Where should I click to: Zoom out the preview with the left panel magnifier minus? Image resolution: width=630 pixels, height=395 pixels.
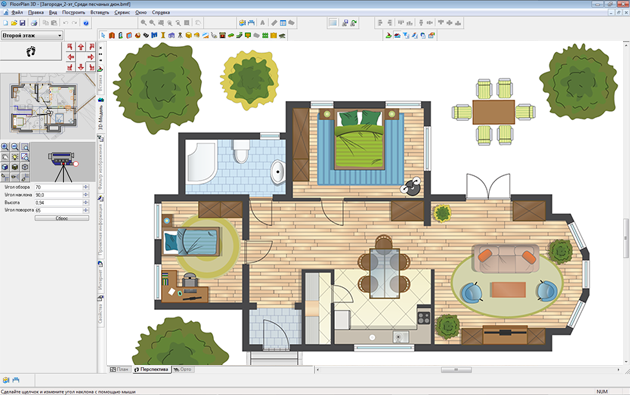coord(15,147)
